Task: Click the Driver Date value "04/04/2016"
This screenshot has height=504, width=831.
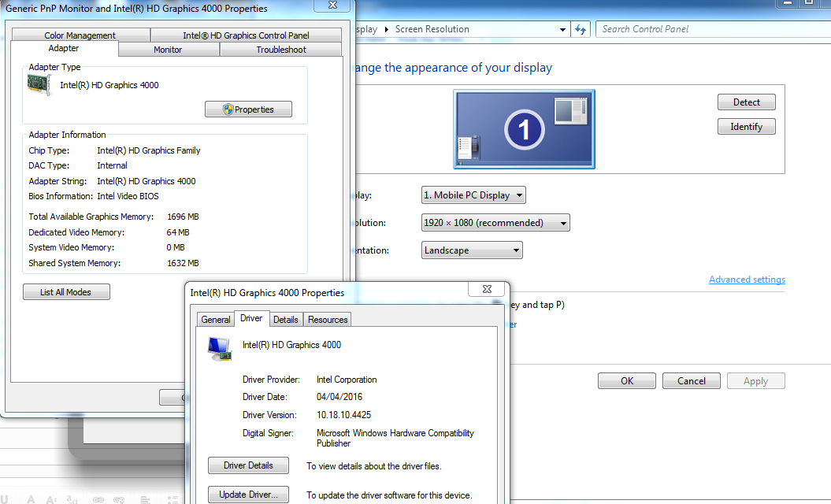Action: click(339, 396)
